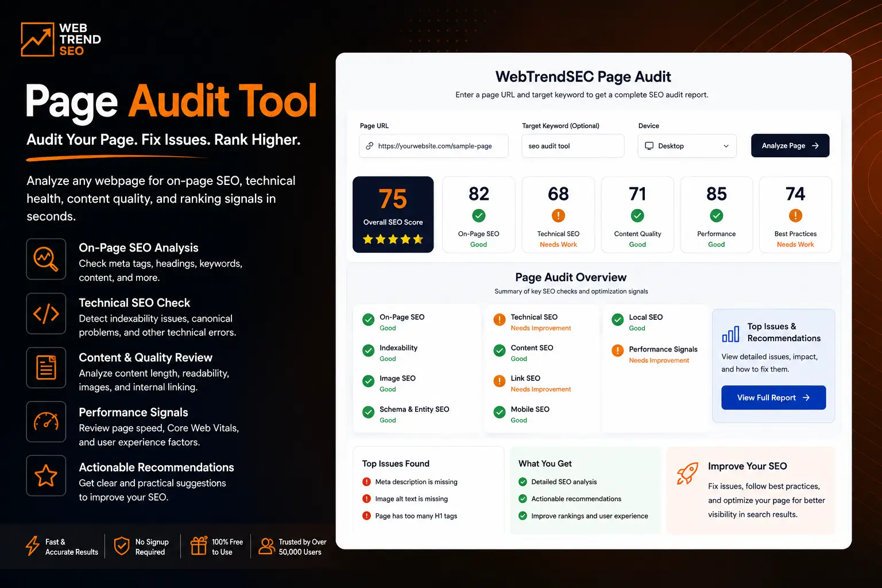Click the orange warning under score 68
The image size is (882, 588).
coord(558,215)
